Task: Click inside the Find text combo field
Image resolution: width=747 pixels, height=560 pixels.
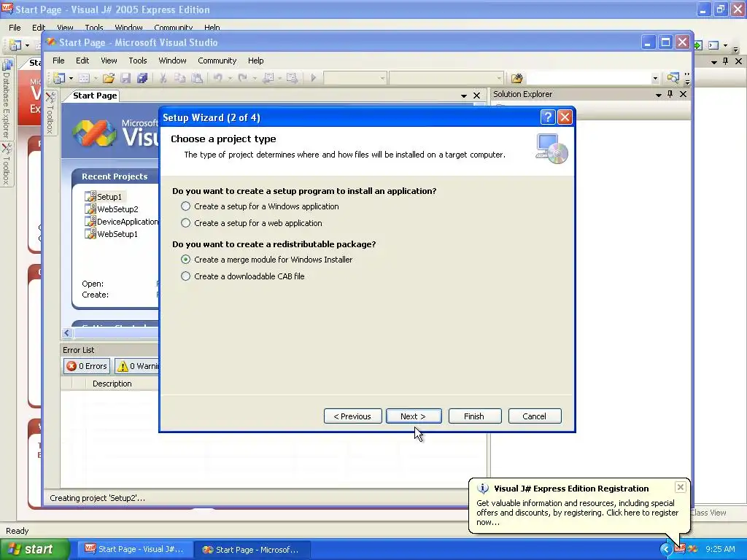Action: [589, 78]
